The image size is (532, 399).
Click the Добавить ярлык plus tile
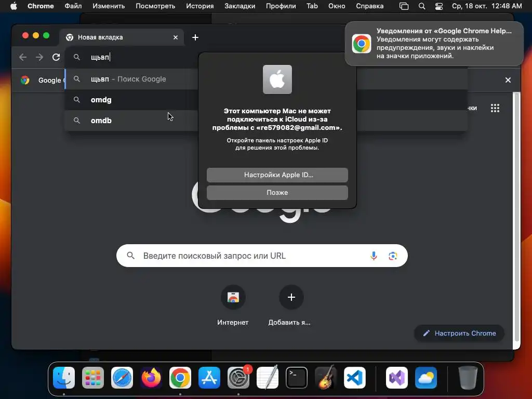point(291,305)
